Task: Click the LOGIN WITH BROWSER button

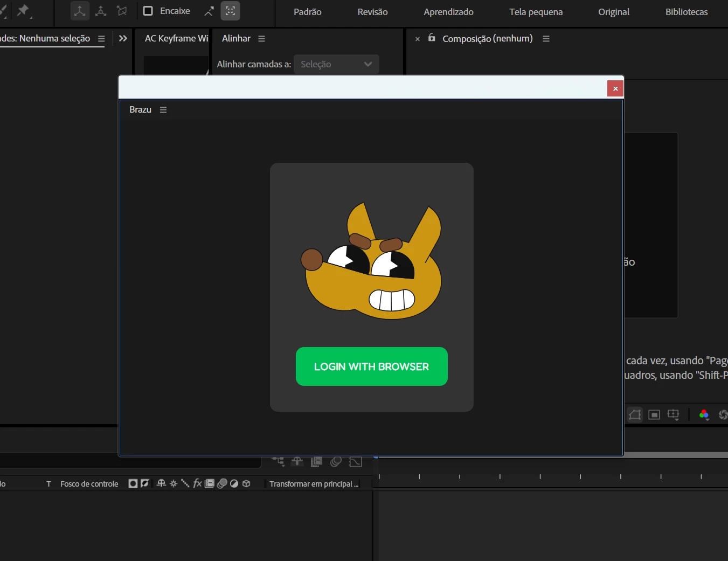Action: click(x=371, y=366)
